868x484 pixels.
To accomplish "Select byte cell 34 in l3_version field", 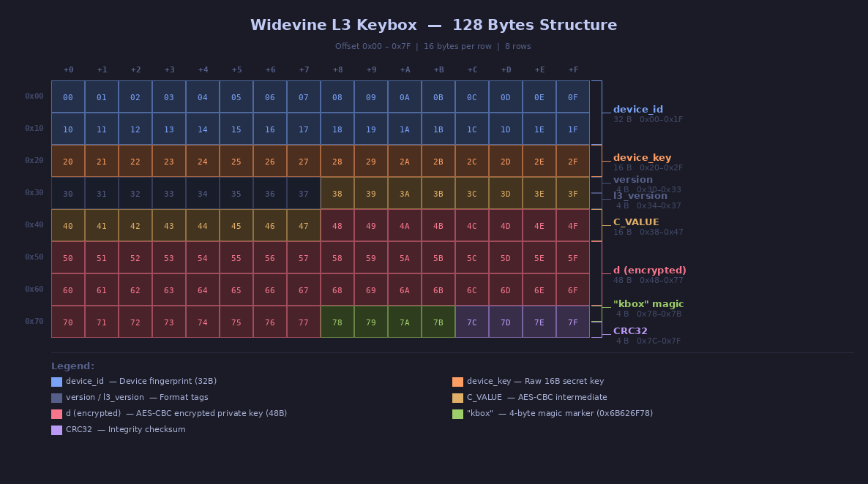I will 203,193.
